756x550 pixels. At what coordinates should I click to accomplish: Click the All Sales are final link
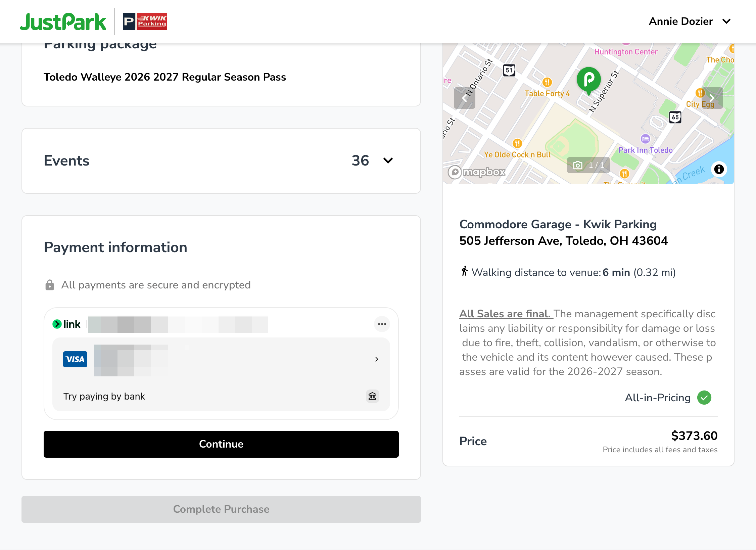506,314
